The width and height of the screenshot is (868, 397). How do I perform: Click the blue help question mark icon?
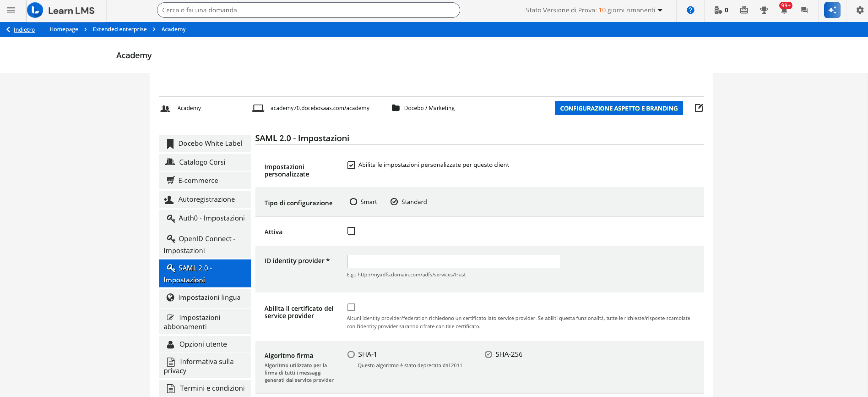click(x=690, y=10)
